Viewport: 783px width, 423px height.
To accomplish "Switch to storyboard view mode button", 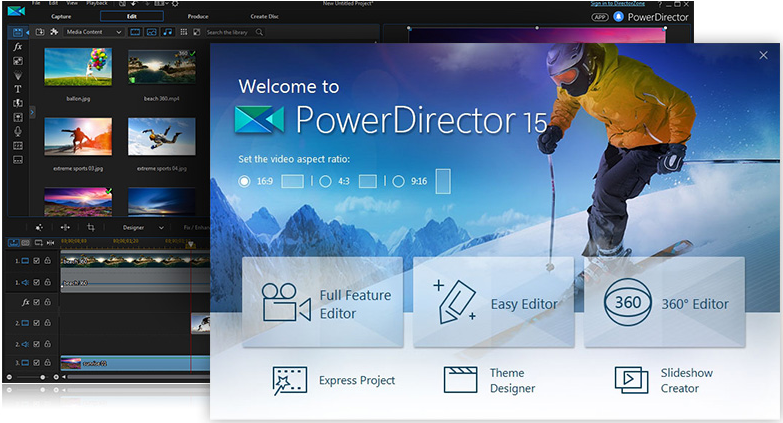I will tap(25, 243).
